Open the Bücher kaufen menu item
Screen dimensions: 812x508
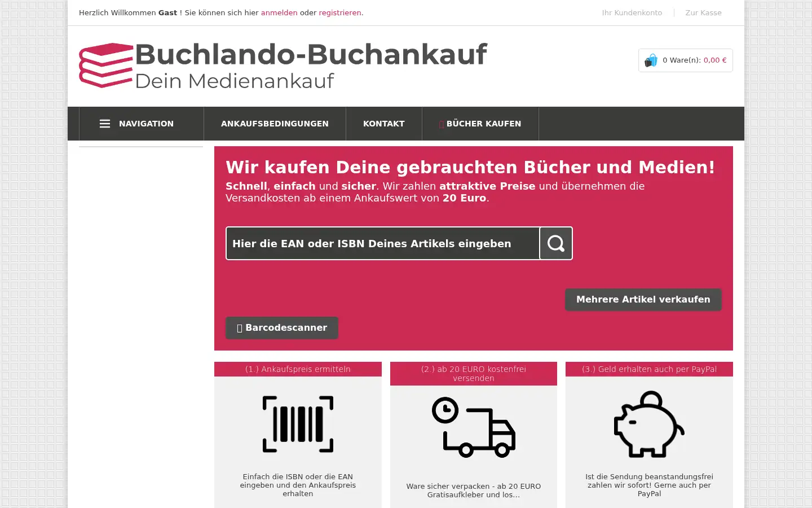[480, 124]
